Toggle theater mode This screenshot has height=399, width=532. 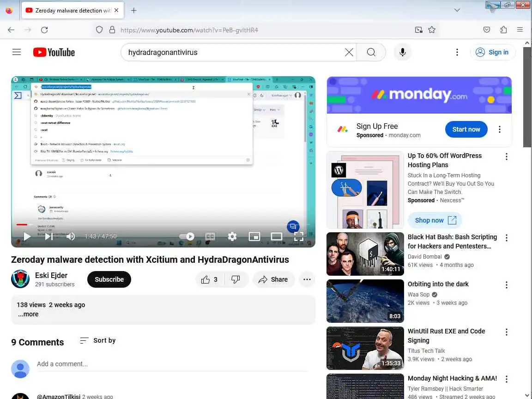tap(277, 236)
